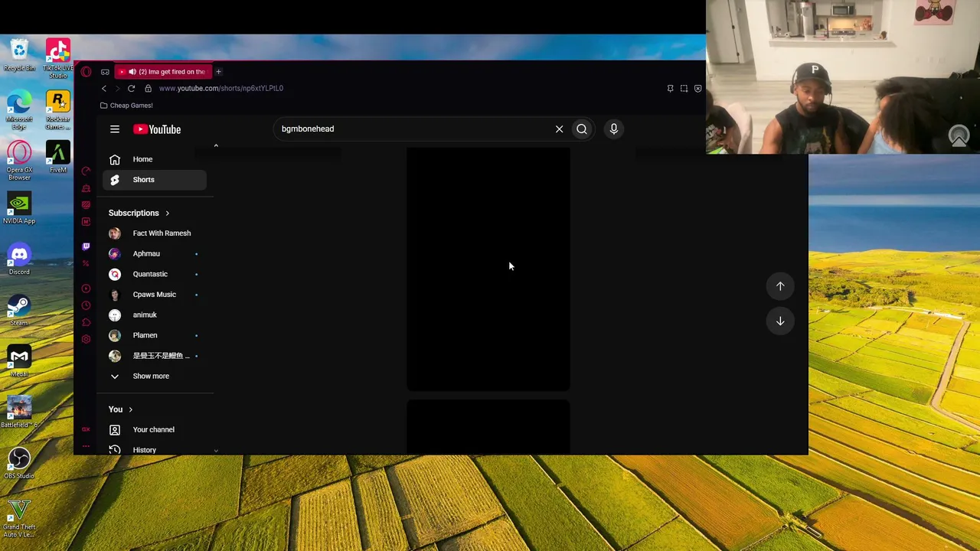Open a new browser tab

[218, 72]
